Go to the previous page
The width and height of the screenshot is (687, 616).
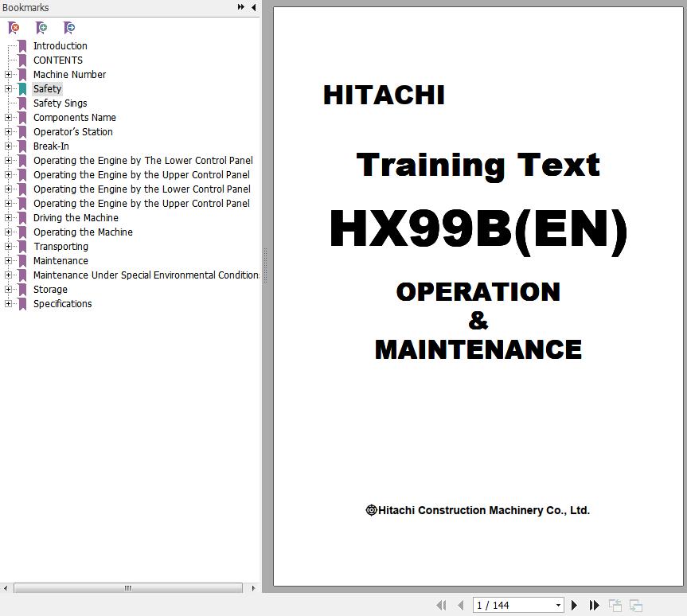(460, 605)
